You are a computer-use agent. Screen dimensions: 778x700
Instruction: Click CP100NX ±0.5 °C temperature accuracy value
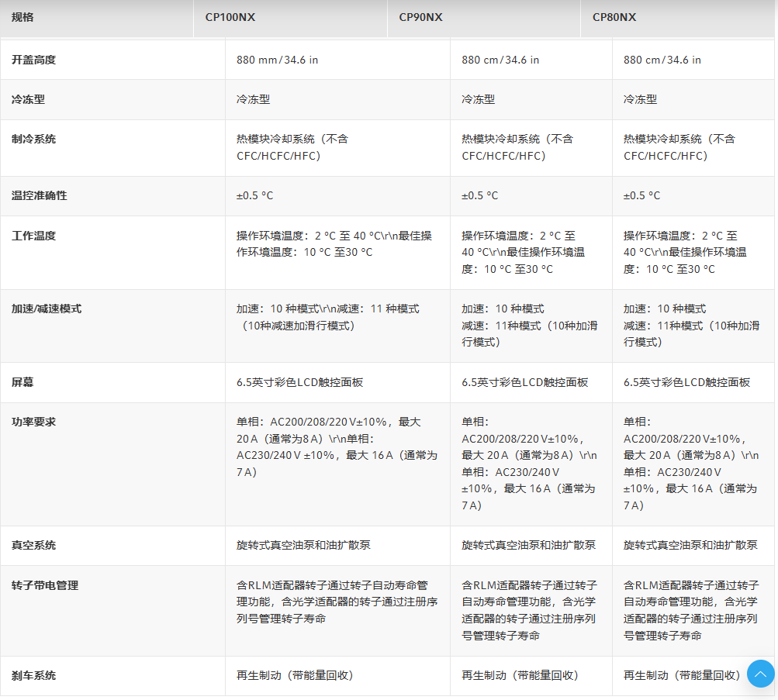click(x=254, y=196)
